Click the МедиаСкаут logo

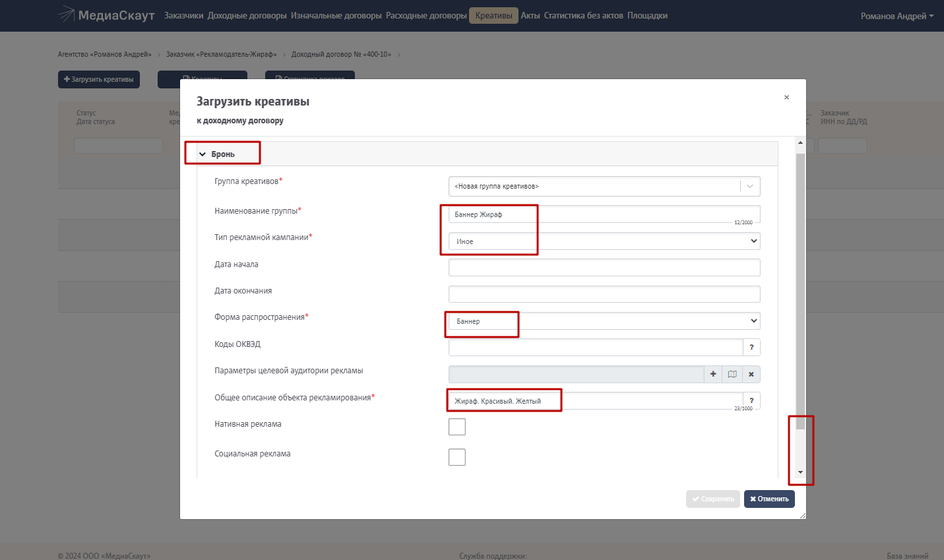coord(106,15)
